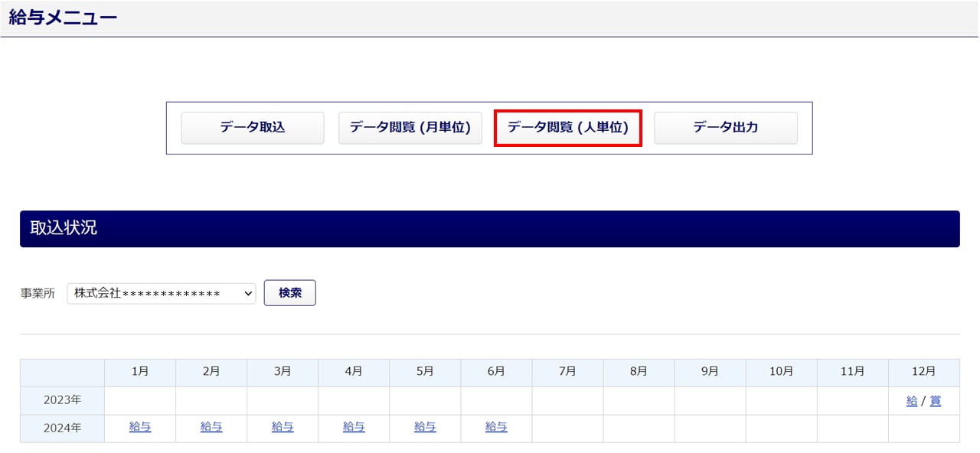
Task: Select the highlighted データ閲覧 (人単位) button
Action: [x=567, y=128]
